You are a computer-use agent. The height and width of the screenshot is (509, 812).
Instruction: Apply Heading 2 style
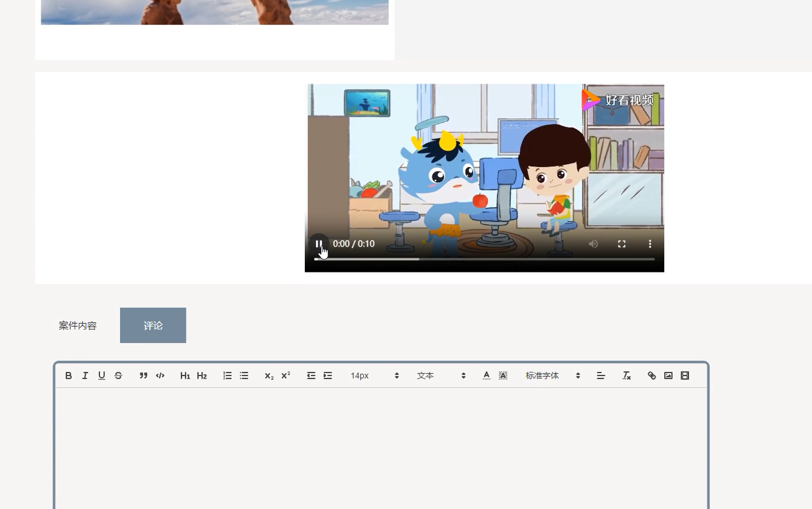pyautogui.click(x=202, y=375)
